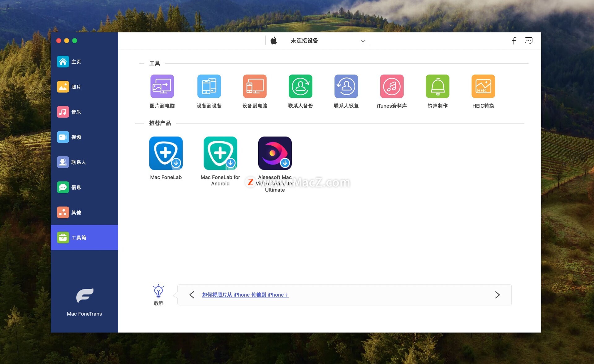Open the 联系人 sidebar section
This screenshot has width=594, height=364.
point(84,162)
